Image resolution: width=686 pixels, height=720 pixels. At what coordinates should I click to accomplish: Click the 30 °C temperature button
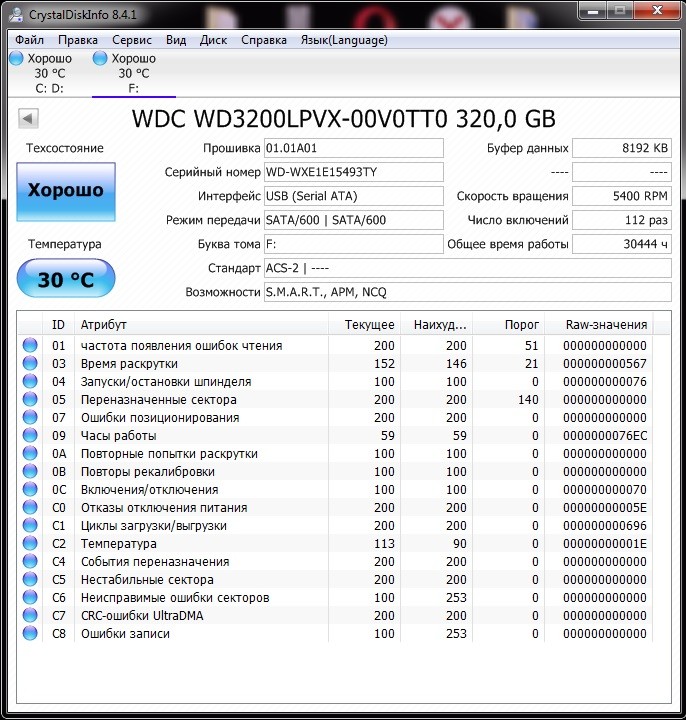[x=66, y=278]
